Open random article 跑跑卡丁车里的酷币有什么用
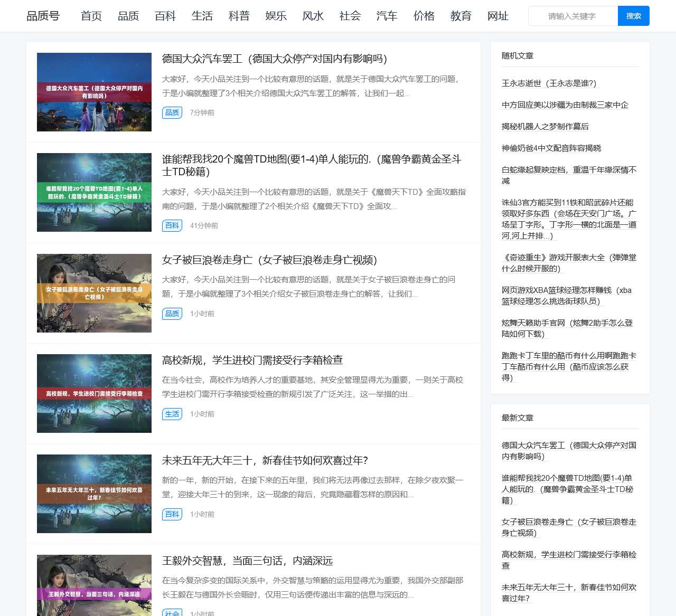 click(569, 366)
